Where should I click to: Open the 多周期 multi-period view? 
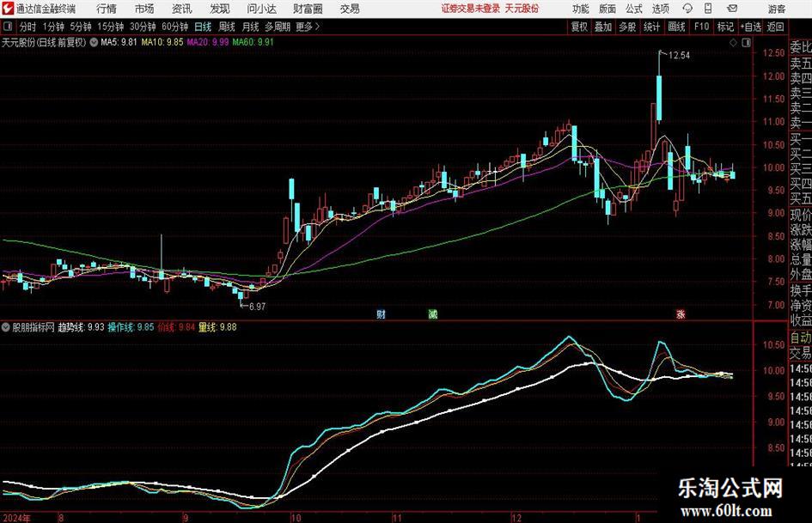[277, 27]
